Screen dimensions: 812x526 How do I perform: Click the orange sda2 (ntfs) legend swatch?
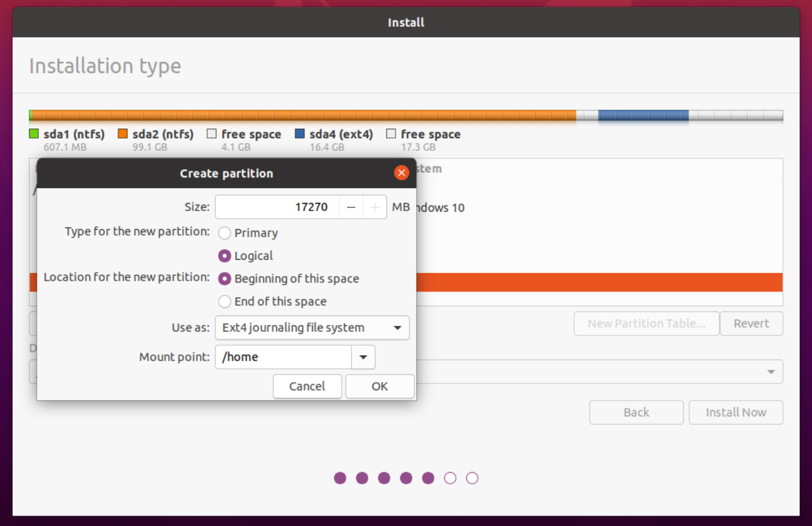click(122, 134)
